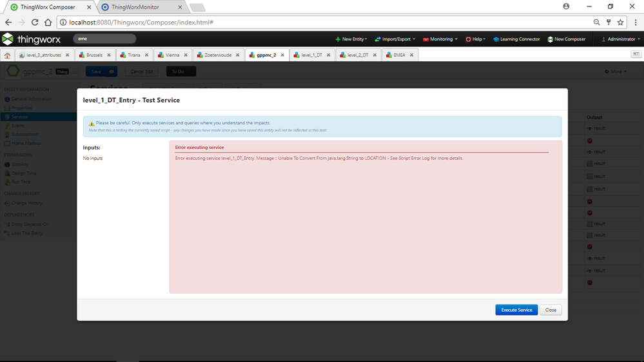644x362 pixels.
Task: Select Subscriptions in sidebar
Action: [24, 134]
